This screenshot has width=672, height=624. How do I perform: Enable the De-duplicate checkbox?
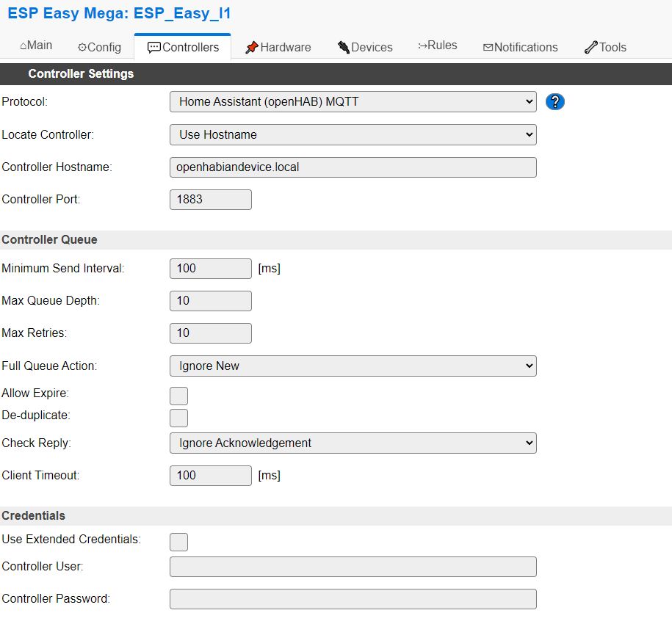pyautogui.click(x=178, y=418)
